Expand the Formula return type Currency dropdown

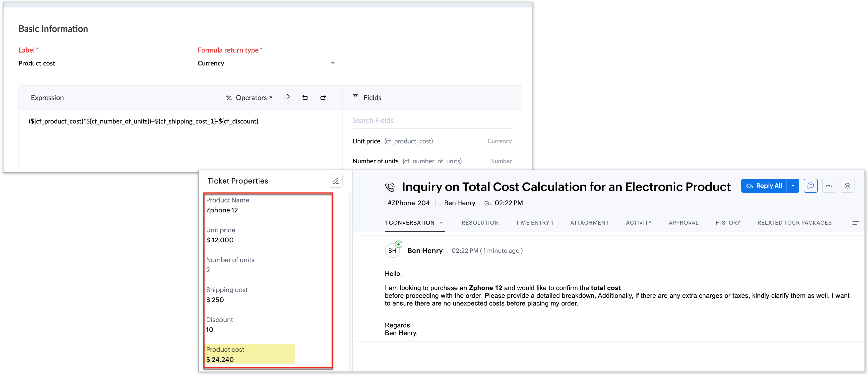pyautogui.click(x=333, y=63)
